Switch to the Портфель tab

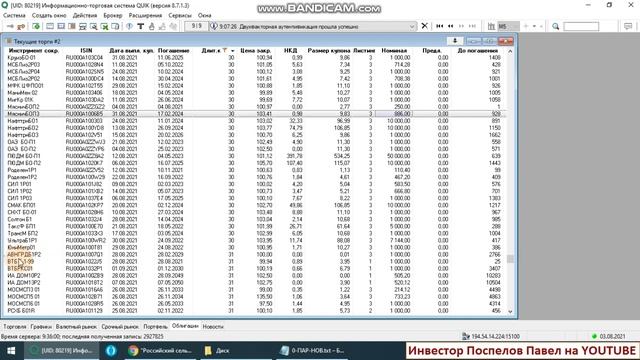point(155,327)
